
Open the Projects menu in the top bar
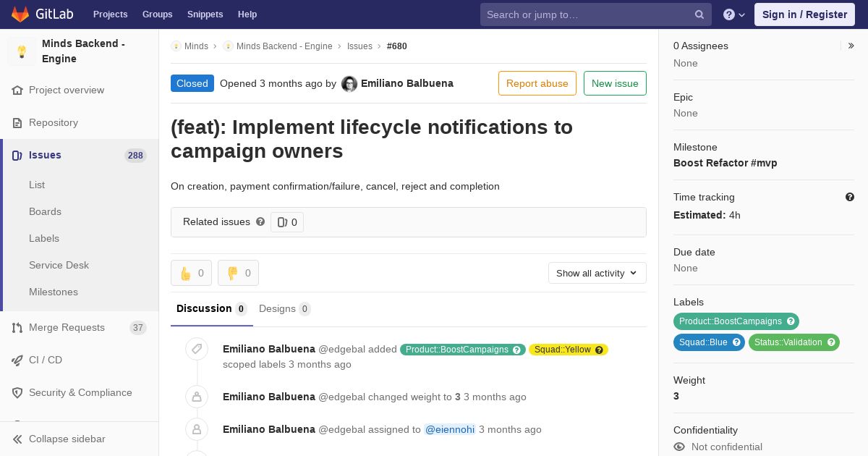[110, 14]
